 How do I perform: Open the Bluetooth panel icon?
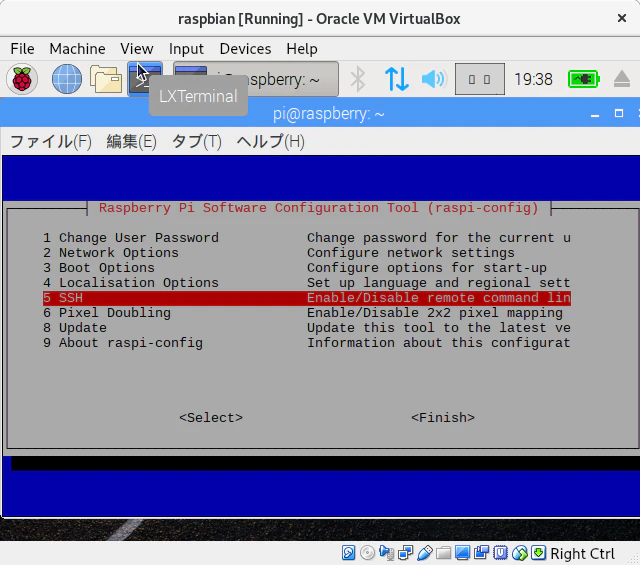point(358,79)
